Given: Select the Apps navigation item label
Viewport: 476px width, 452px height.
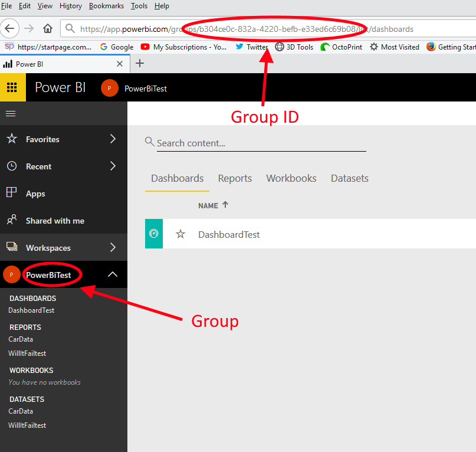Looking at the screenshot, I should pos(35,194).
